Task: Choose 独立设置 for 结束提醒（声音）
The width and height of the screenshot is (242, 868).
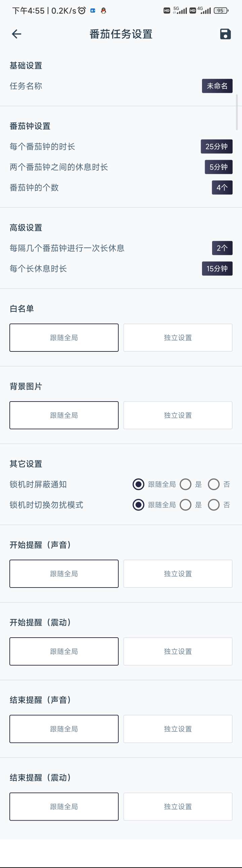Action: pyautogui.click(x=178, y=729)
